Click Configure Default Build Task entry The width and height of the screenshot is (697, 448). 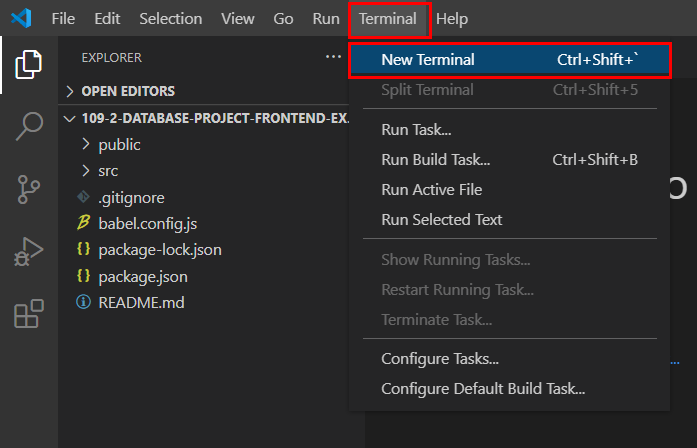click(x=483, y=388)
